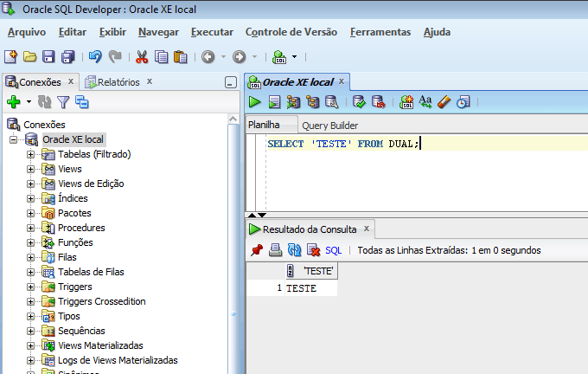Open SQL worksheet toolbar icon
Viewport: 588px width, 374px height.
tap(279, 56)
